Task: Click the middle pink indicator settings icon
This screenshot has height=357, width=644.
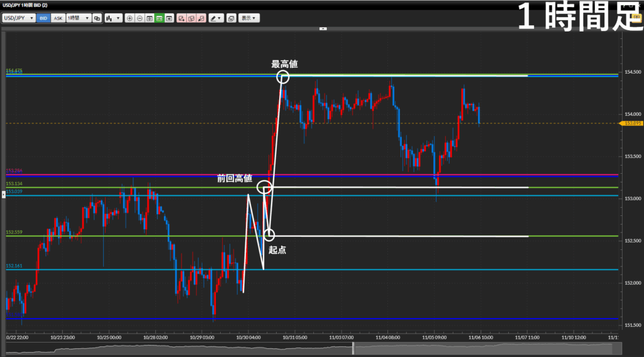Action: [x=191, y=18]
